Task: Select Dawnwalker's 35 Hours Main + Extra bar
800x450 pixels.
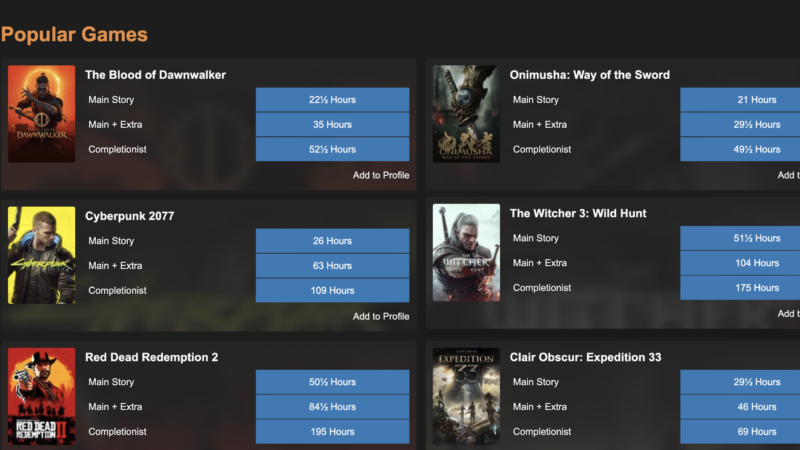Action: (332, 124)
